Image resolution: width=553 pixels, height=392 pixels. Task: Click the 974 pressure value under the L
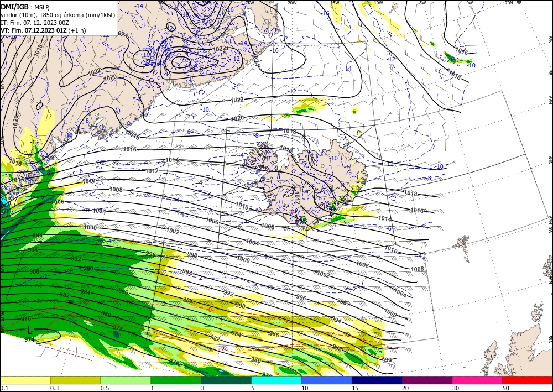(x=30, y=340)
